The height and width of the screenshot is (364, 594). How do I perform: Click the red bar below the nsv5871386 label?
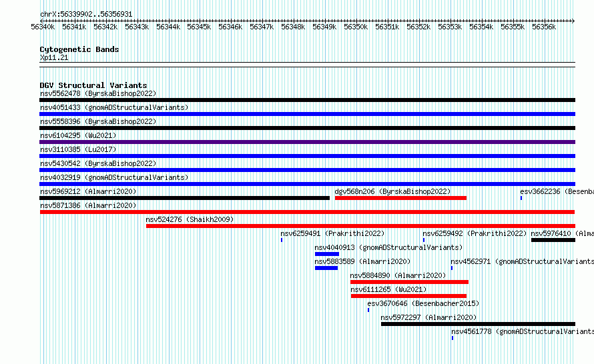pyautogui.click(x=307, y=212)
